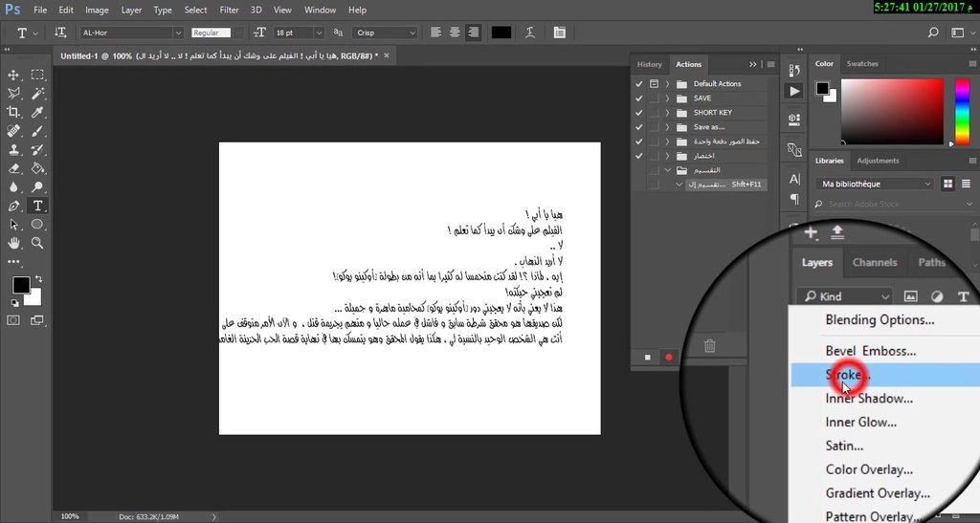Select the Blur tool
980x523 pixels.
coord(13,187)
